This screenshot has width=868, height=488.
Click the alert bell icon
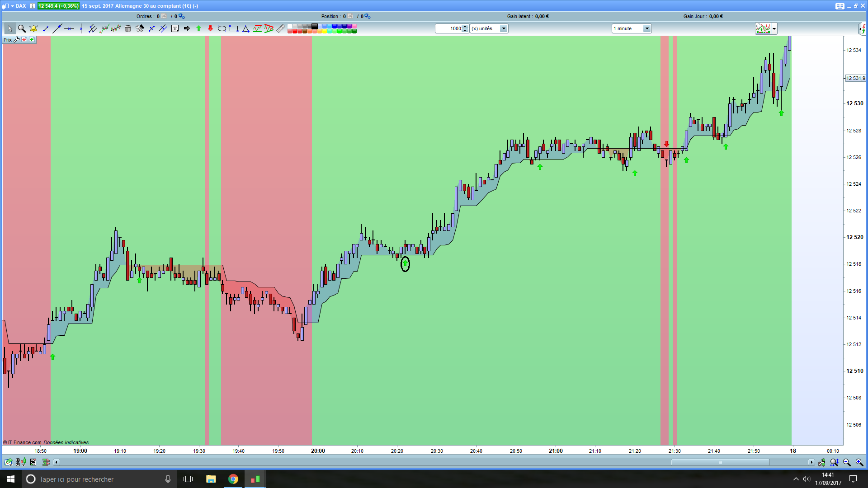[x=33, y=28]
